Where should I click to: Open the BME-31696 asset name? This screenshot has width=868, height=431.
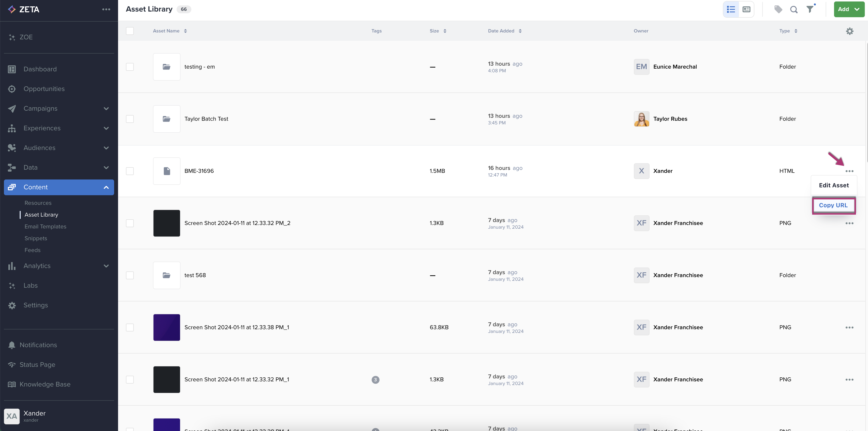199,171
